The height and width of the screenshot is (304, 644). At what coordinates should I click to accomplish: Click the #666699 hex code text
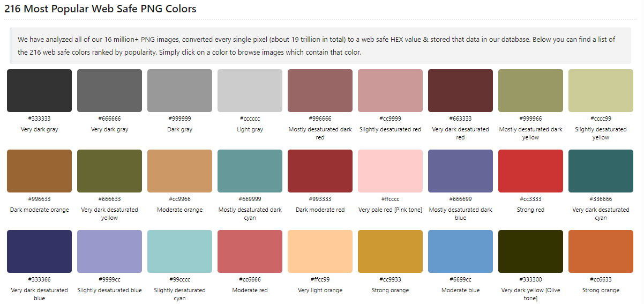pyautogui.click(x=460, y=199)
